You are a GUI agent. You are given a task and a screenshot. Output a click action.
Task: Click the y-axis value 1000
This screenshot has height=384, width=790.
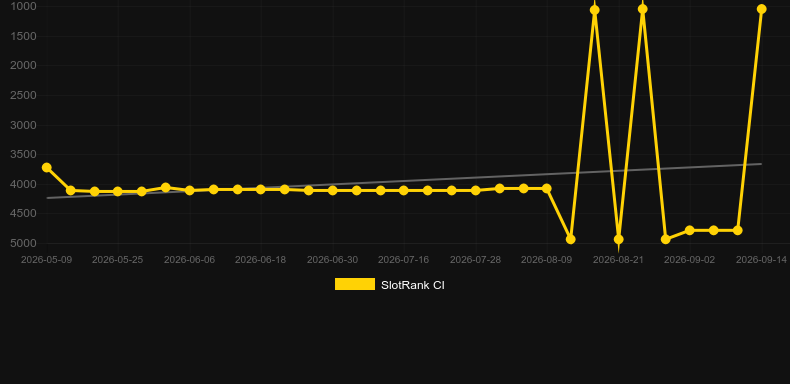pos(23,6)
